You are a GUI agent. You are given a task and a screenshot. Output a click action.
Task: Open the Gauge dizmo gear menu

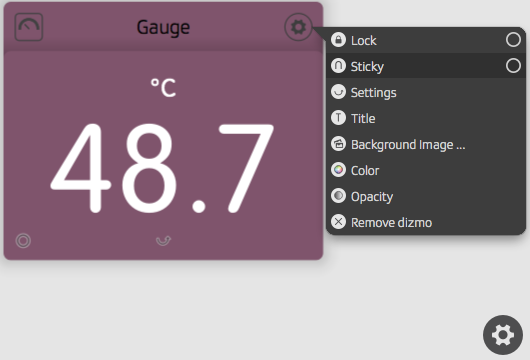tap(298, 27)
